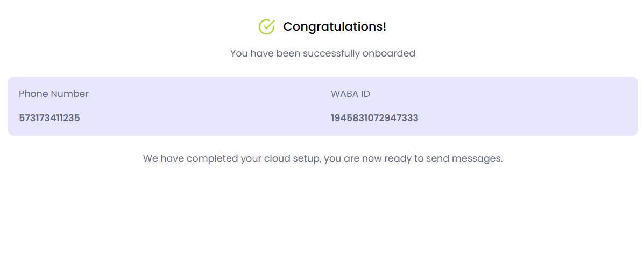Click the blank white area below message
644x264 pixels.
click(x=323, y=216)
